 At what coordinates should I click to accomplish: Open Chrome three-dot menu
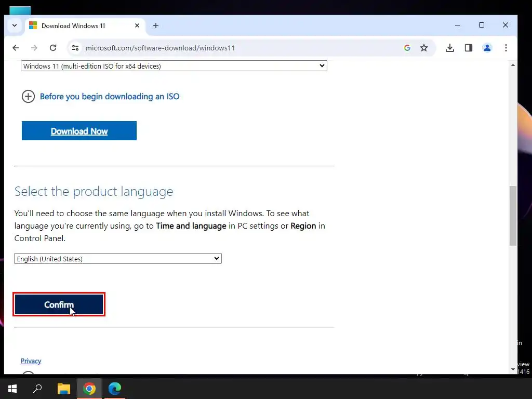[506, 48]
